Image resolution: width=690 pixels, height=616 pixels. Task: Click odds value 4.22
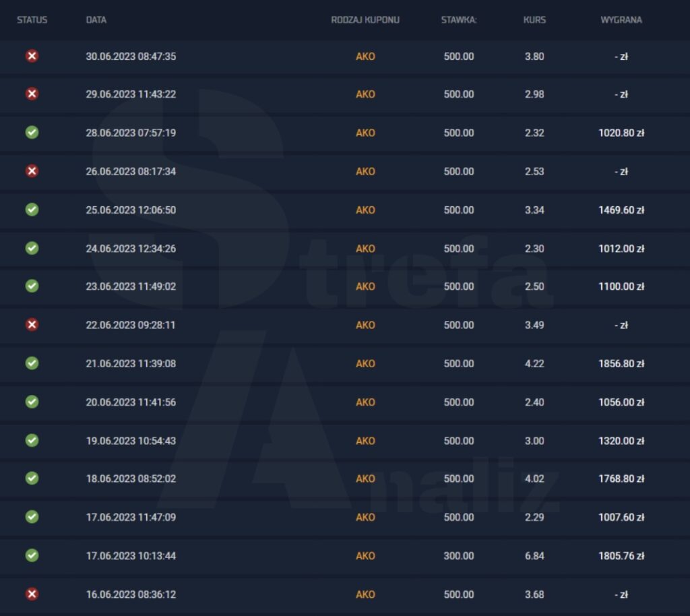click(534, 363)
